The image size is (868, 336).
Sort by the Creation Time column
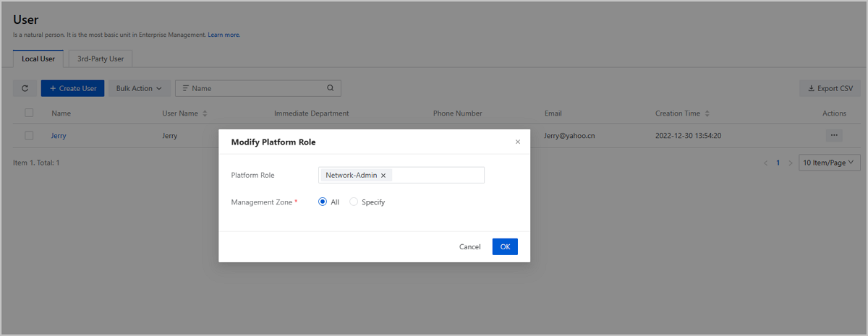tap(707, 113)
